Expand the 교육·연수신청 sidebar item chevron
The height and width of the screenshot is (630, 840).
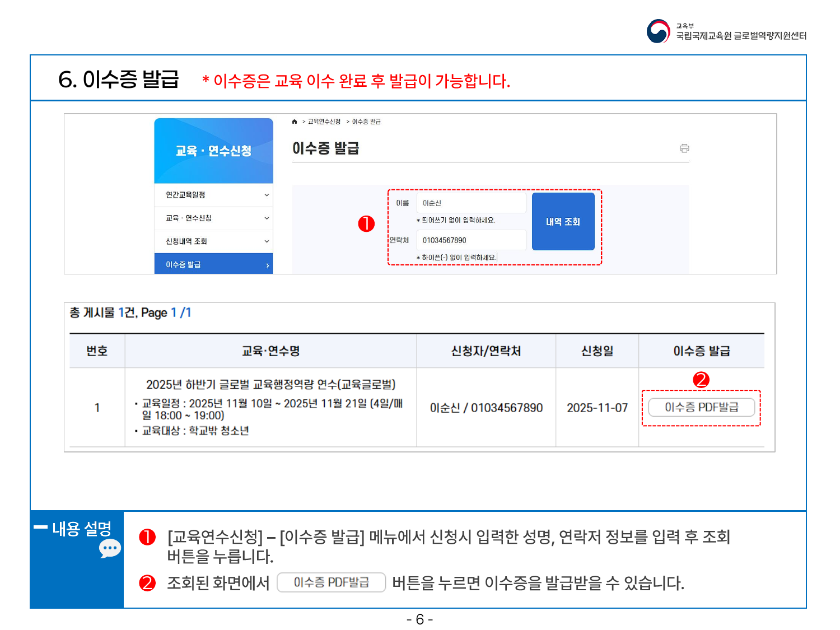pos(267,218)
